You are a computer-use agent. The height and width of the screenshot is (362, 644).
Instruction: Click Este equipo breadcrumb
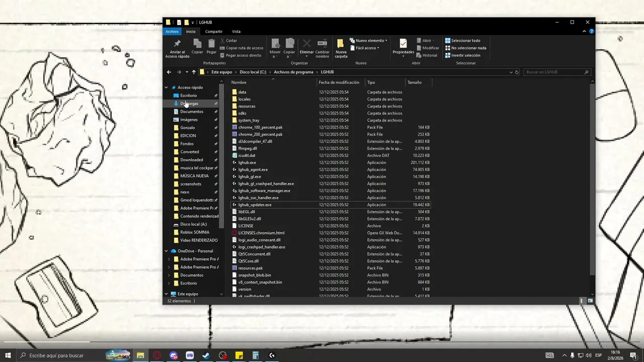(x=221, y=72)
